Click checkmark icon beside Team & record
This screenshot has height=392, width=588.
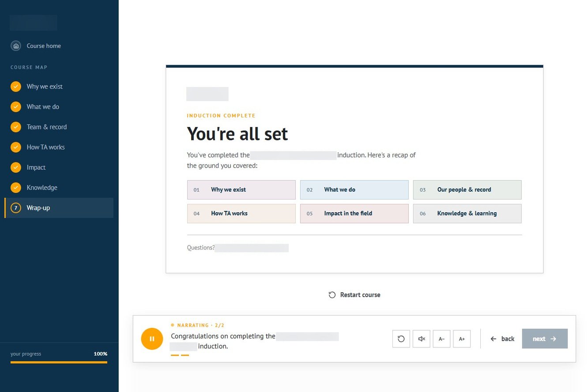pos(16,127)
